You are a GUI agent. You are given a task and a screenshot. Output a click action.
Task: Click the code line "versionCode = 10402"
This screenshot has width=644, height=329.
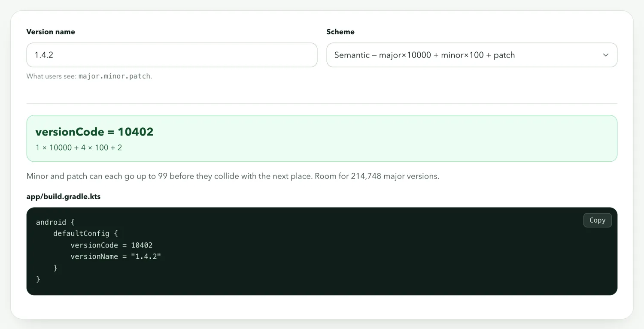coord(112,245)
